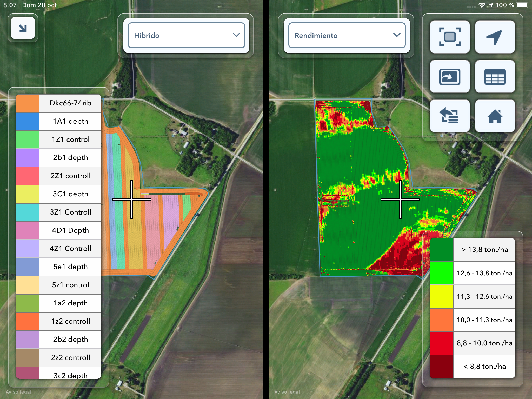Tap the 1A1 depth legend label
Screen dimensions: 532x399
[x=70, y=121]
